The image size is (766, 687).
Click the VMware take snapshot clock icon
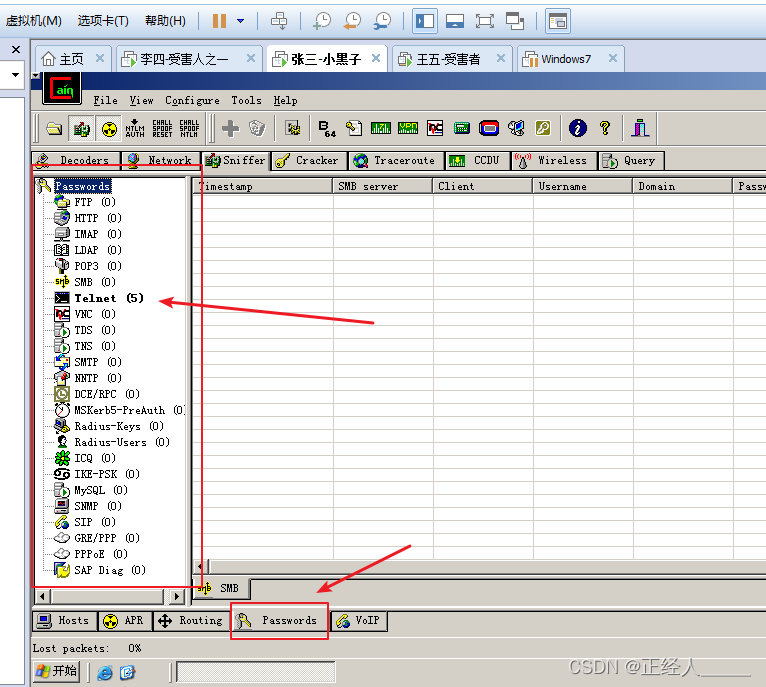click(322, 21)
